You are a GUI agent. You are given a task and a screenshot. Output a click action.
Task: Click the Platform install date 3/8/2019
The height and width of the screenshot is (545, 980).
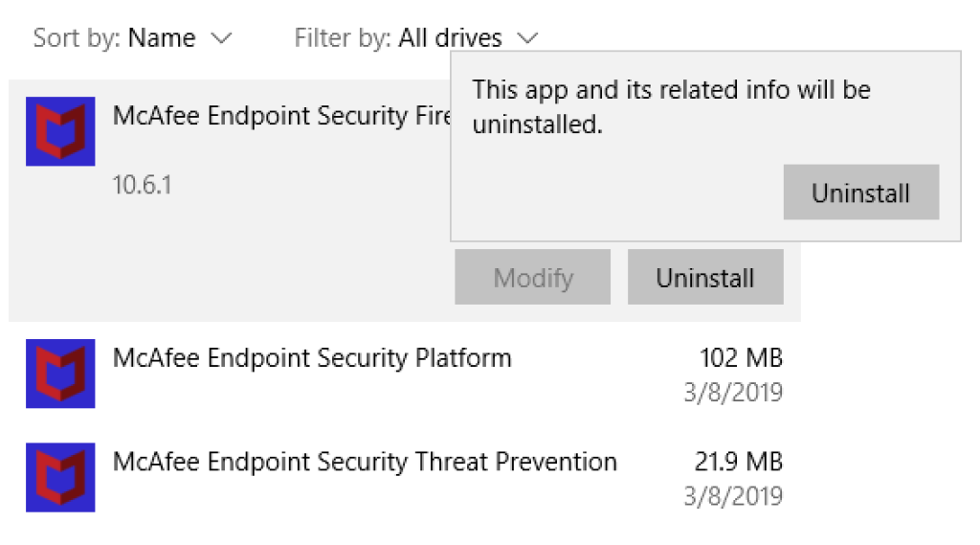coord(733,393)
